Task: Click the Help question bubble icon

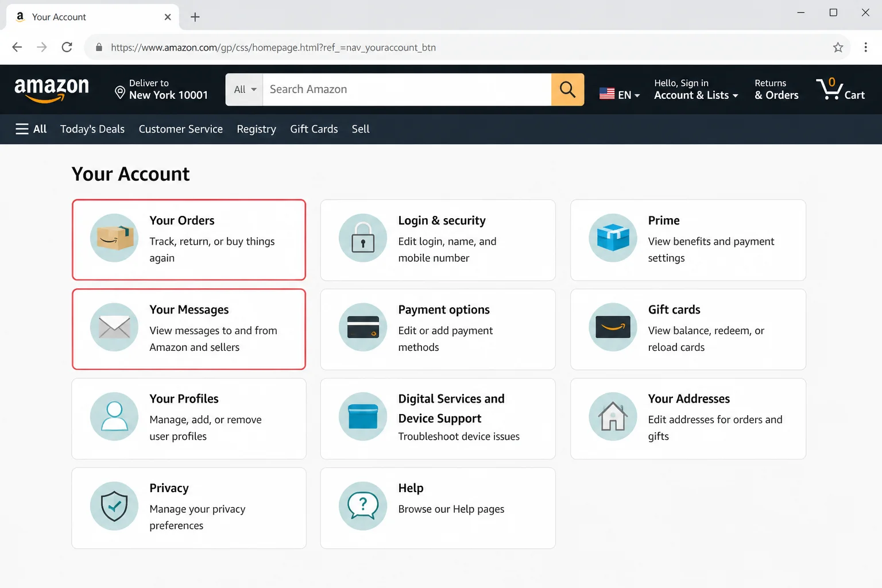Action: (x=363, y=506)
